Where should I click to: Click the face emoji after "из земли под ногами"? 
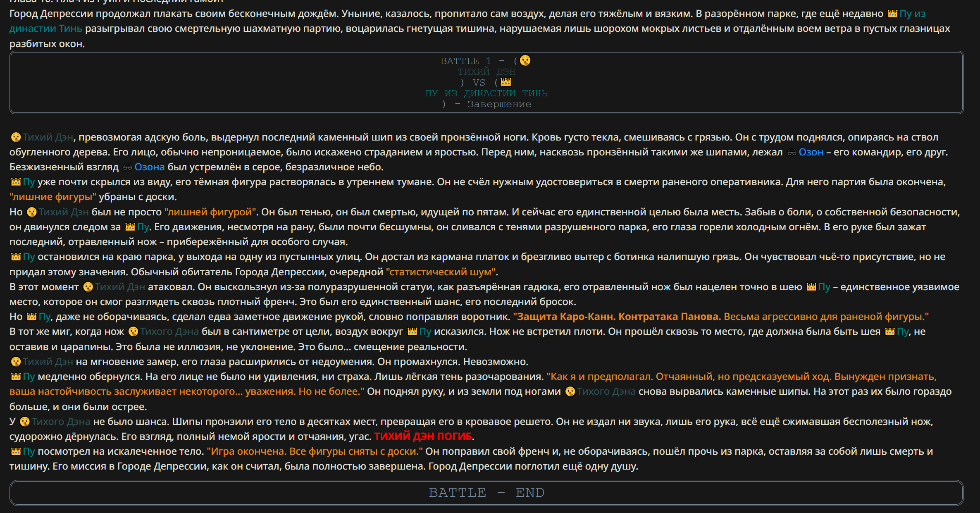coord(570,391)
